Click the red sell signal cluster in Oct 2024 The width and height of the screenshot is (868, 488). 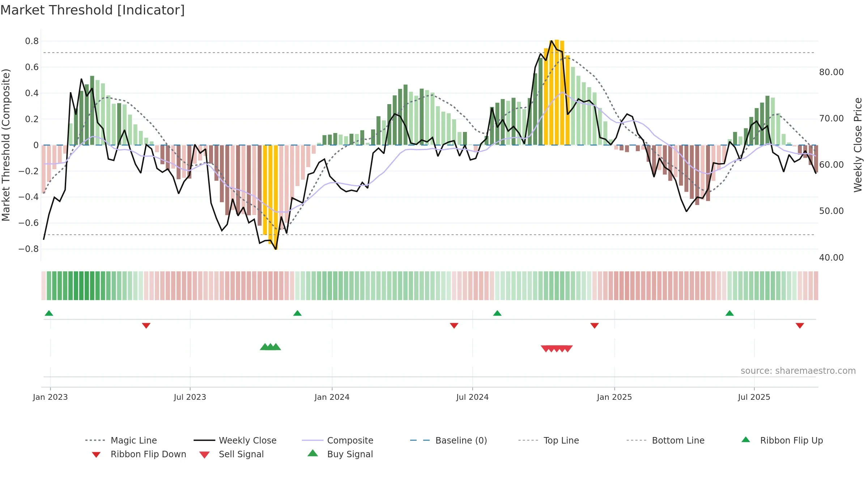click(x=557, y=349)
